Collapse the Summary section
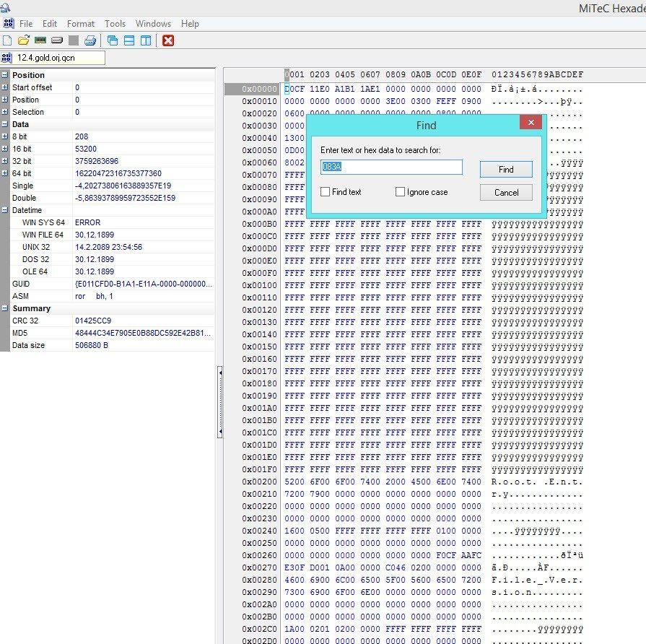 tap(5, 308)
